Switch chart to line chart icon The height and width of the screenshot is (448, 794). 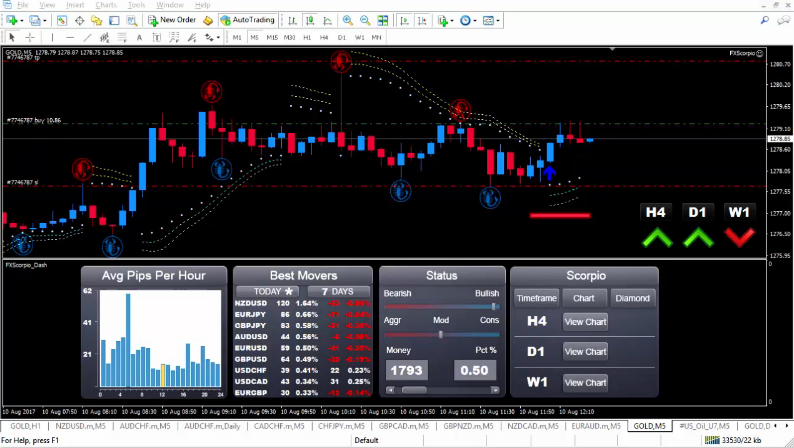[x=327, y=21]
